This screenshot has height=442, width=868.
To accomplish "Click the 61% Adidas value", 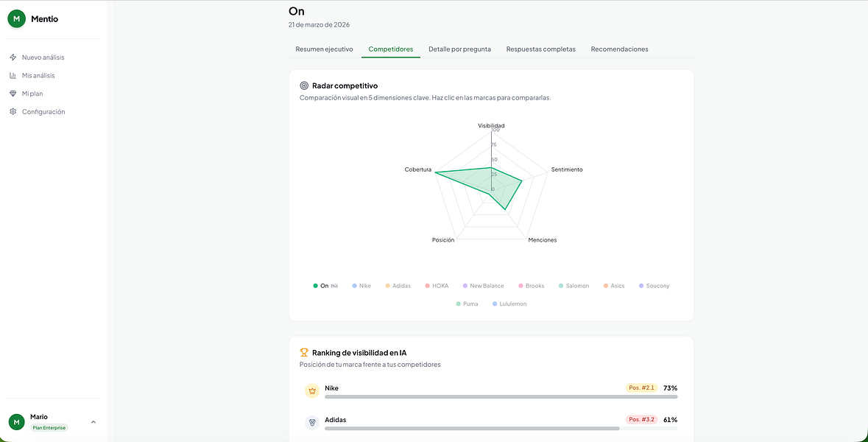I will [671, 419].
